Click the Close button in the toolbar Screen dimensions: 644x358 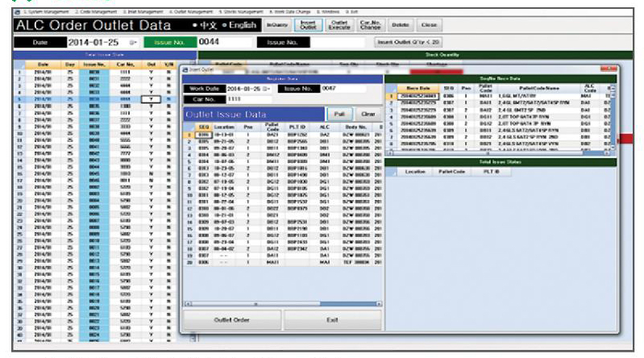[x=429, y=25]
